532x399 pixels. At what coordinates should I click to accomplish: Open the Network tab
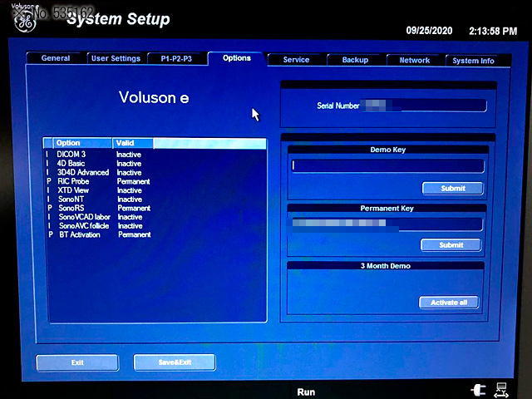tap(415, 61)
